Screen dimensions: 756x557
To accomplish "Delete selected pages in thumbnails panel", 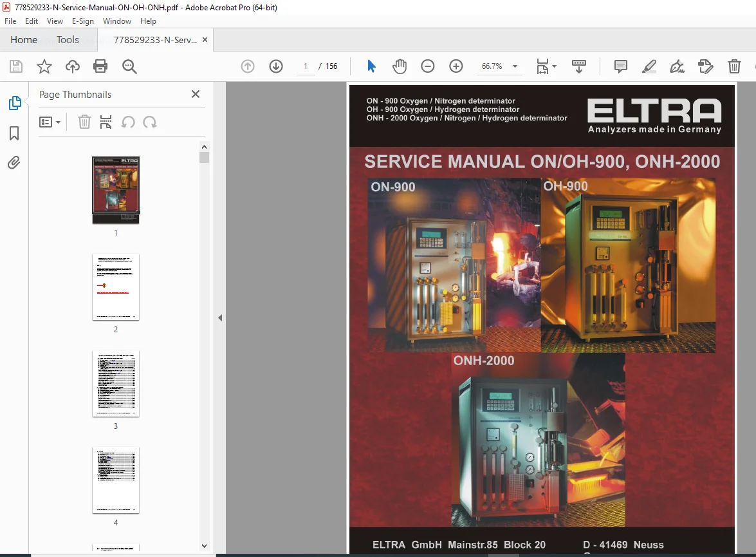I will 84,122.
